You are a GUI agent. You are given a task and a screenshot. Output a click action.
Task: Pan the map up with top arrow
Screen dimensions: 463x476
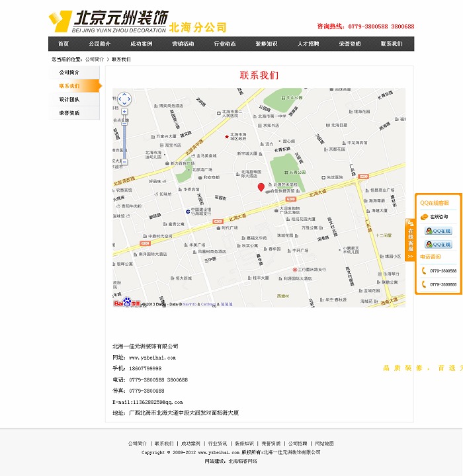[x=124, y=94]
